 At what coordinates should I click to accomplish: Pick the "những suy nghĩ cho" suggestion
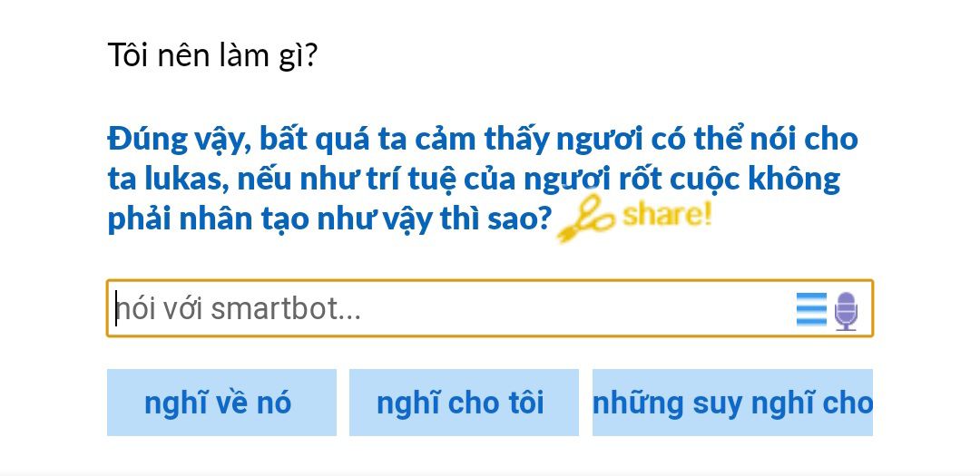click(732, 403)
